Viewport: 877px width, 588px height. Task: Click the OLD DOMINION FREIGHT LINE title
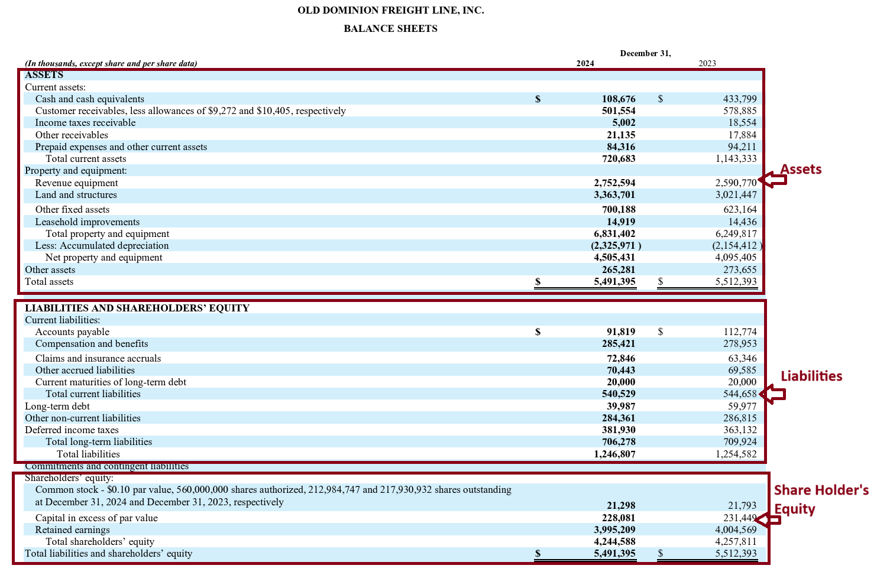pyautogui.click(x=391, y=10)
